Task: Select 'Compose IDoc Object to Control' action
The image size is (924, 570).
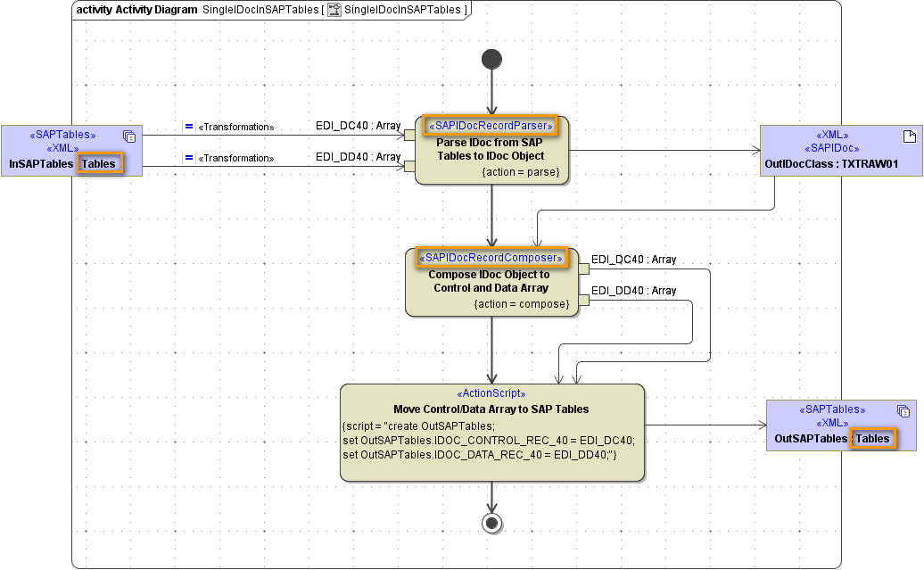Action: (x=491, y=282)
